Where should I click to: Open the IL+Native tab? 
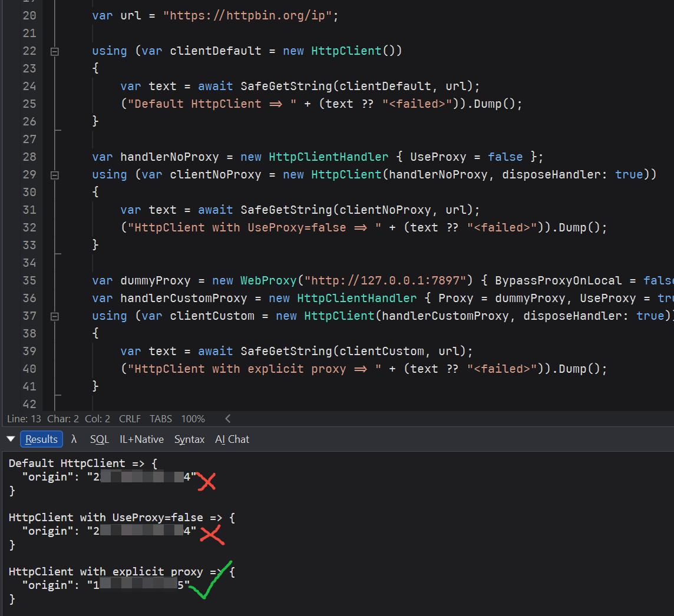coord(141,439)
